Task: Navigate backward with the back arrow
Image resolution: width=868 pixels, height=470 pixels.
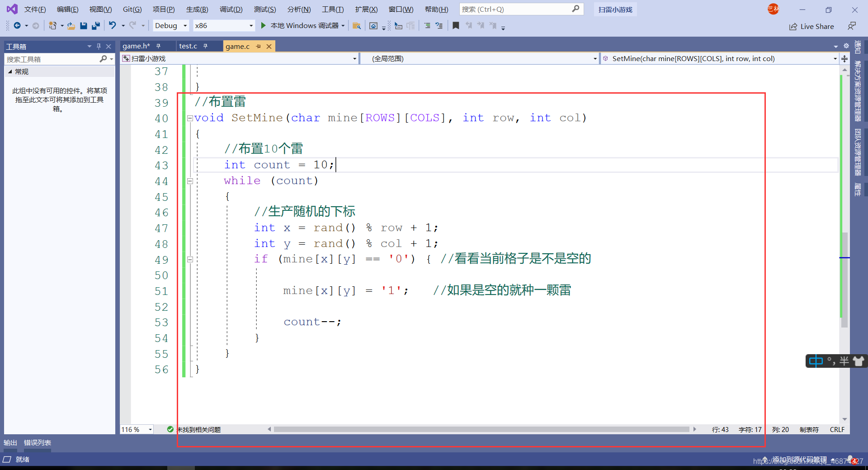Action: (17, 26)
